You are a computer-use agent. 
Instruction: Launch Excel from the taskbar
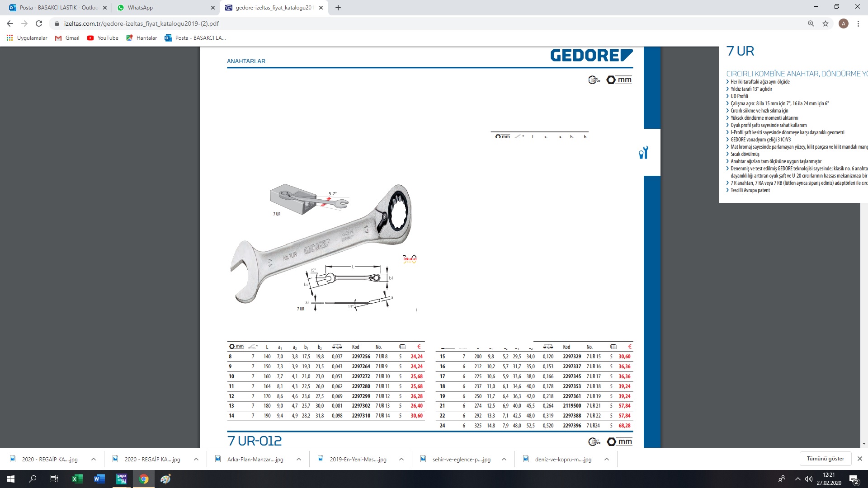point(77,479)
